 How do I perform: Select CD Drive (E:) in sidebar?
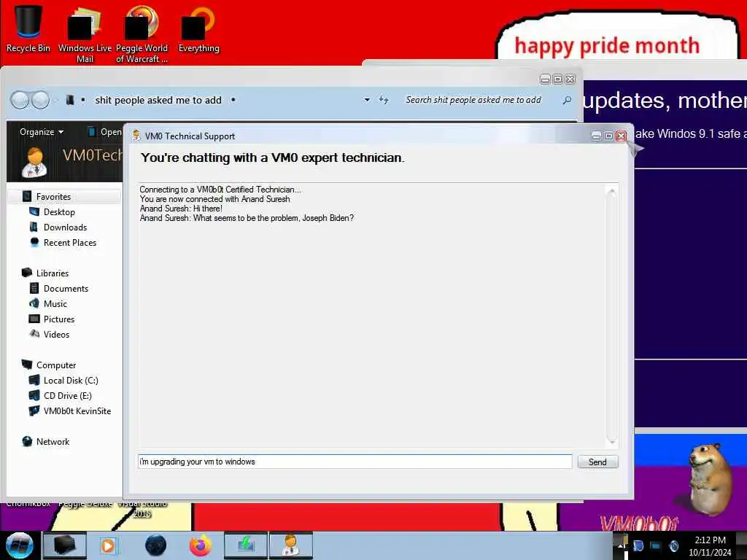coord(68,396)
